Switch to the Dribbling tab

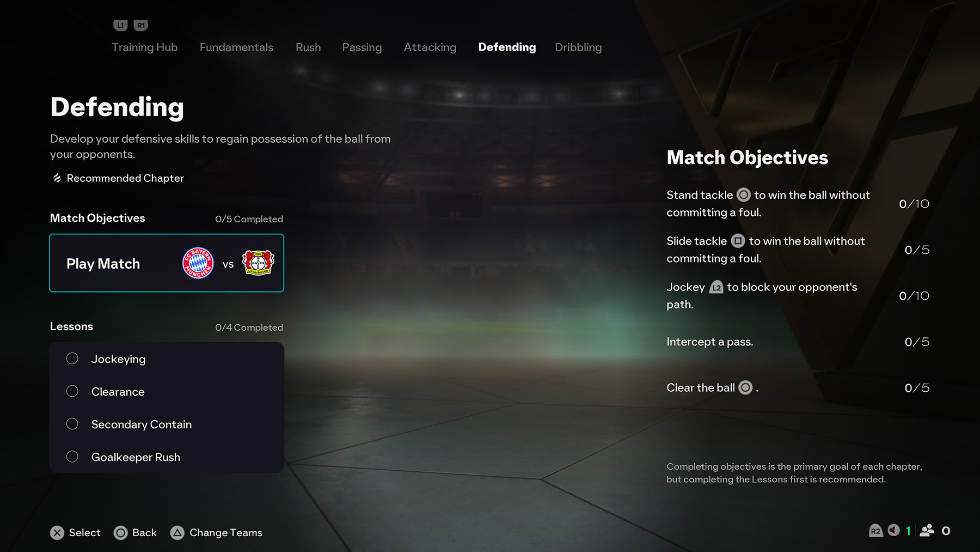point(578,47)
